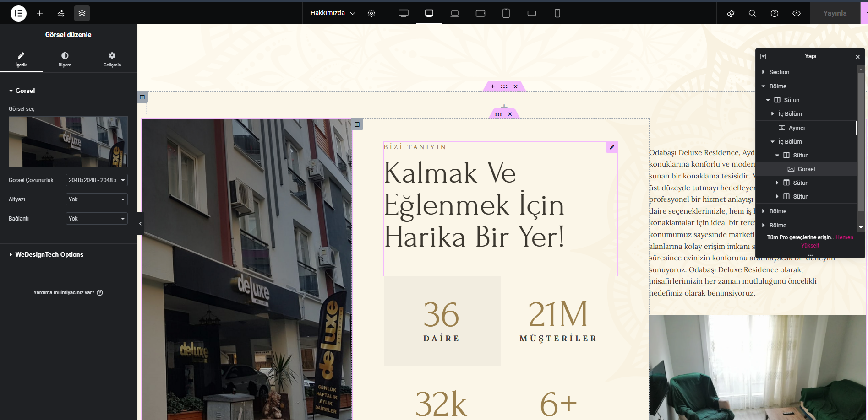Switch to the Gelişmiş tab
The height and width of the screenshot is (420, 868).
[x=112, y=59]
